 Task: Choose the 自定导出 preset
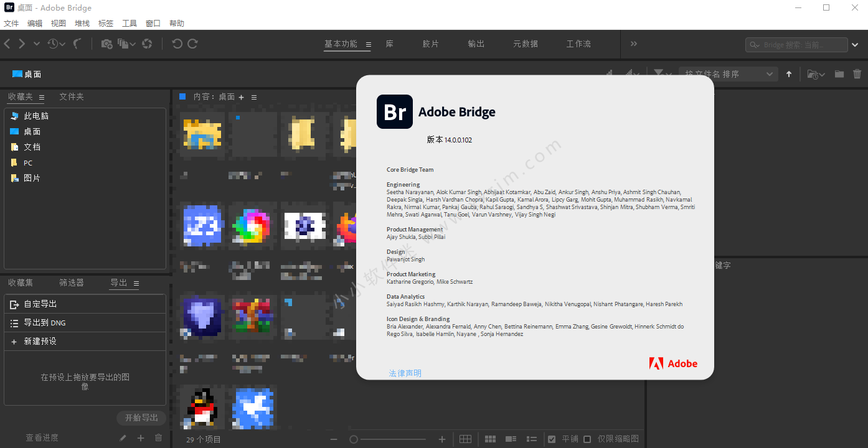[85, 304]
